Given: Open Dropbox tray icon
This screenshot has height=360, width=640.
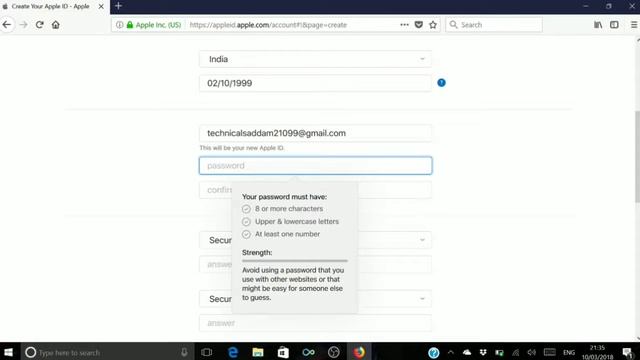Looking at the screenshot, I should point(483,352).
